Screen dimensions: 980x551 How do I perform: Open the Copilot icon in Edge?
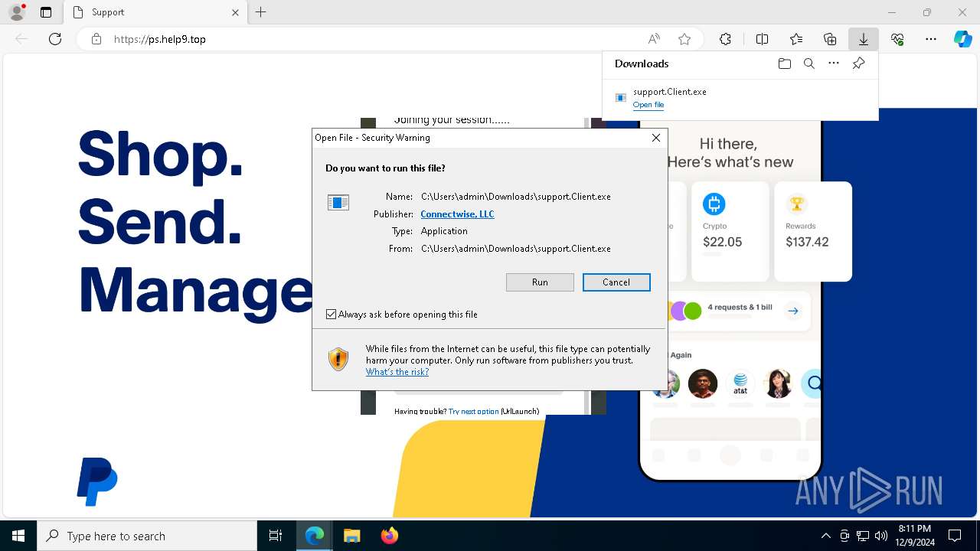tap(962, 39)
